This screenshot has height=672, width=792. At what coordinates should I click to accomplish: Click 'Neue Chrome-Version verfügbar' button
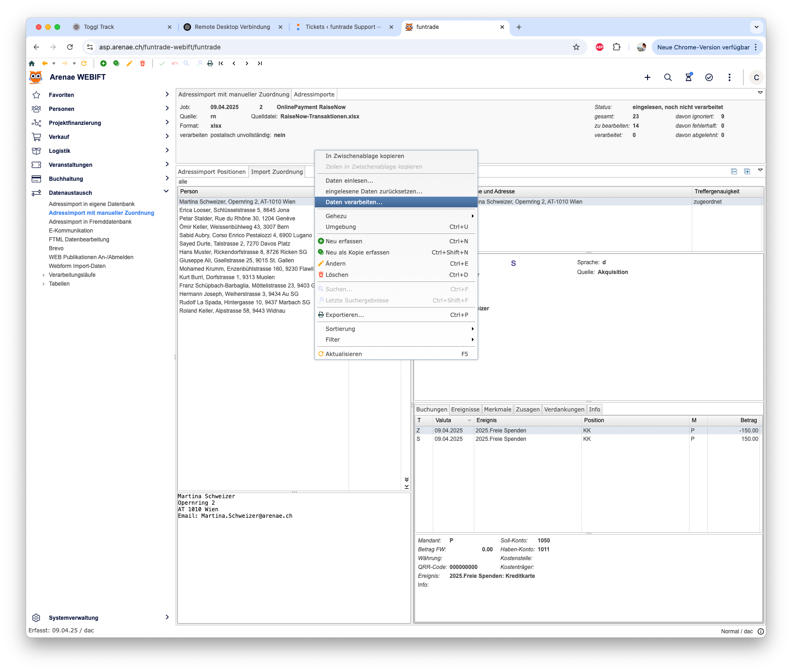pos(703,47)
